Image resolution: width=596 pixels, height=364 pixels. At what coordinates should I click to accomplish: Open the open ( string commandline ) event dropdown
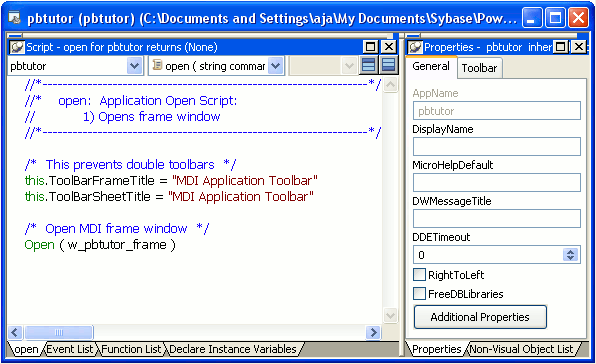[276, 66]
